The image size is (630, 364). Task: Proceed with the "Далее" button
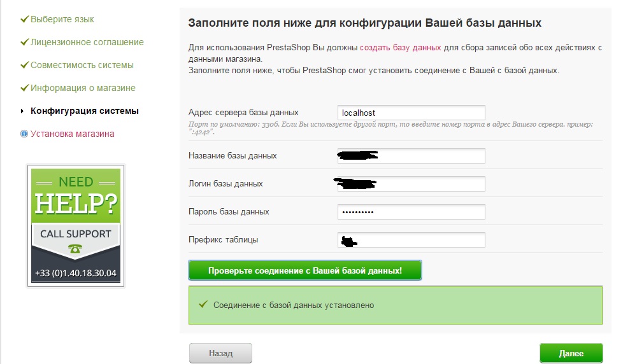point(571,353)
